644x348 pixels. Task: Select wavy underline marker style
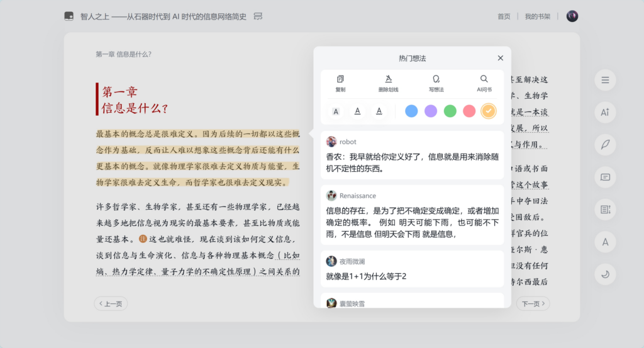tap(379, 111)
